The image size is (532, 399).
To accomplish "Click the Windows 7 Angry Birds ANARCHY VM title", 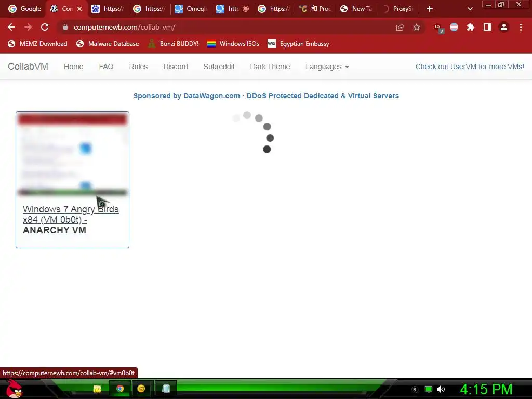I will pos(71,220).
